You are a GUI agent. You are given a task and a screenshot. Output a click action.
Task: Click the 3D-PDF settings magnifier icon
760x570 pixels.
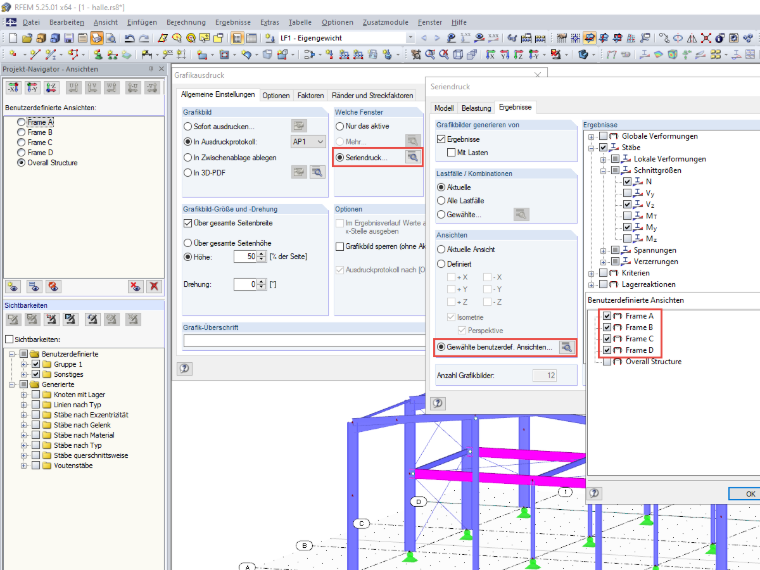(x=317, y=172)
